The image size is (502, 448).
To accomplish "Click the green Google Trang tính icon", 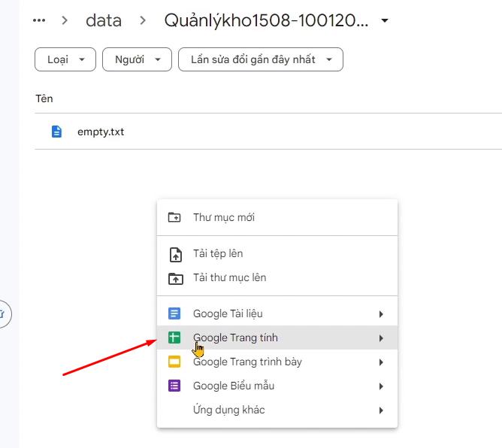I will coord(174,338).
